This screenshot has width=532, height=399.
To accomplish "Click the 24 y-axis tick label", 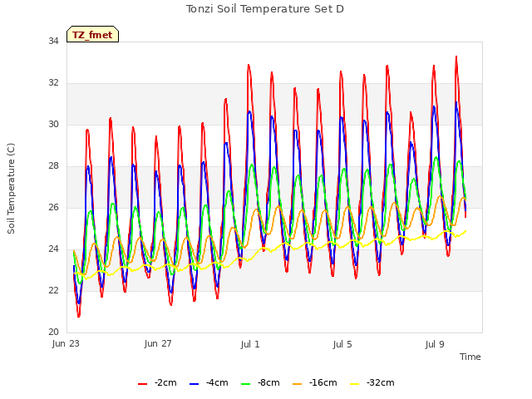I will tap(53, 249).
